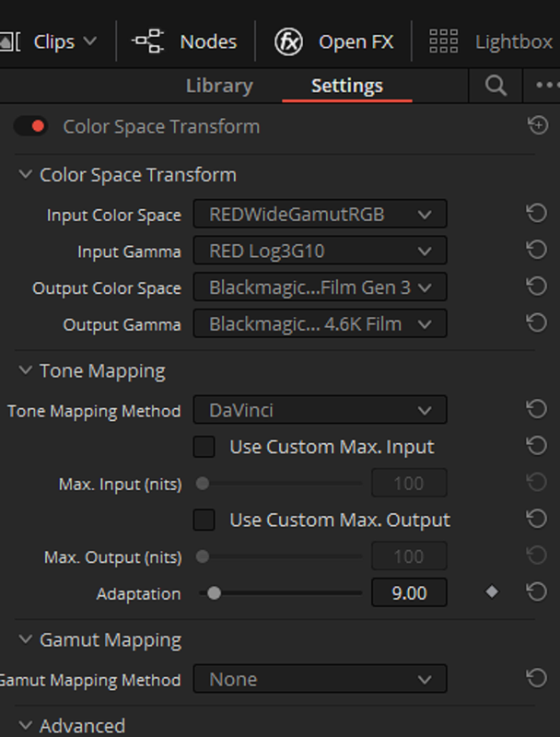560x737 pixels.
Task: Open the Lightbox view label
Action: pyautogui.click(x=514, y=41)
